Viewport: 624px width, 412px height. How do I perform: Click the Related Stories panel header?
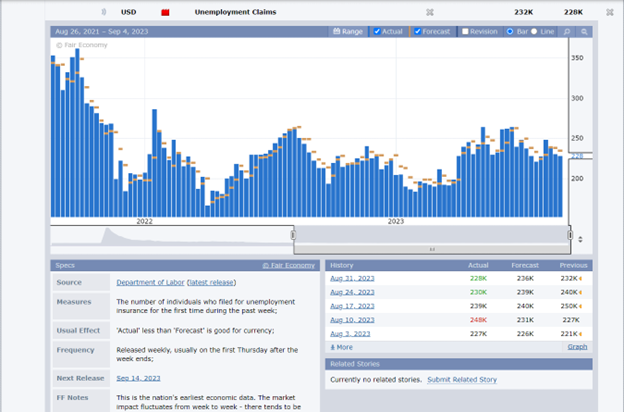pyautogui.click(x=459, y=364)
